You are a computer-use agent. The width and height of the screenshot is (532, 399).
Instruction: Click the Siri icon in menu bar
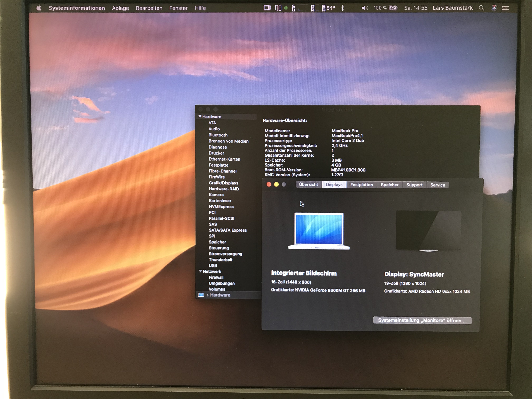point(494,8)
